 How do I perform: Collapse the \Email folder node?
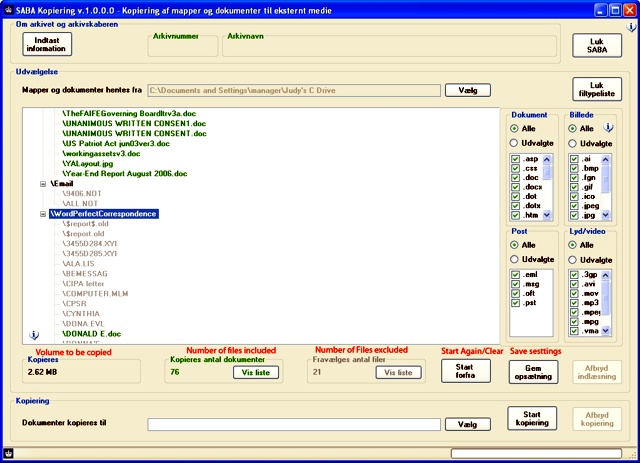pyautogui.click(x=43, y=184)
